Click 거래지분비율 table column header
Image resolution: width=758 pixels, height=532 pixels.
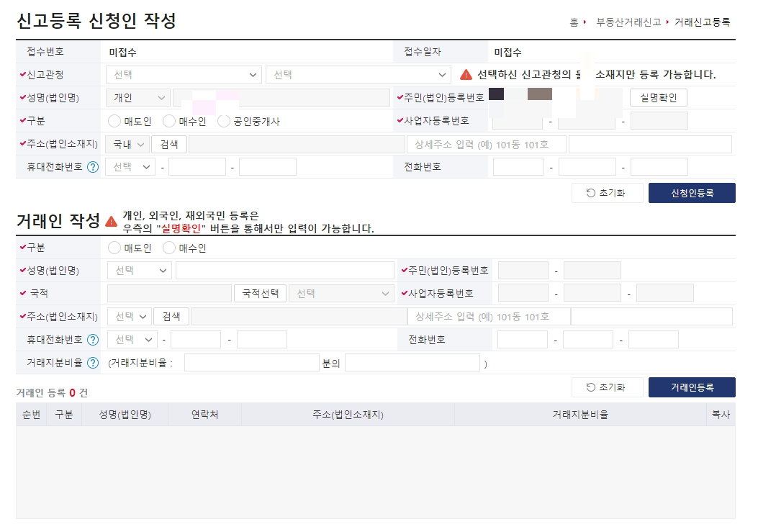580,415
